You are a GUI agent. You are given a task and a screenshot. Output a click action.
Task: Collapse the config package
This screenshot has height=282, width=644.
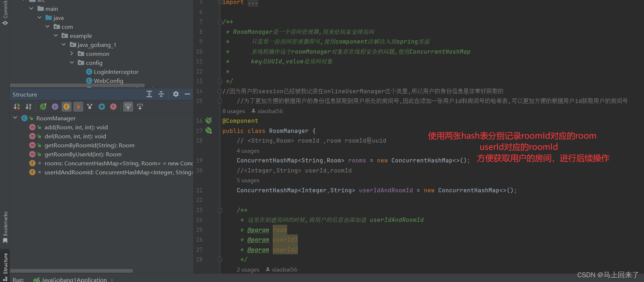(x=72, y=62)
